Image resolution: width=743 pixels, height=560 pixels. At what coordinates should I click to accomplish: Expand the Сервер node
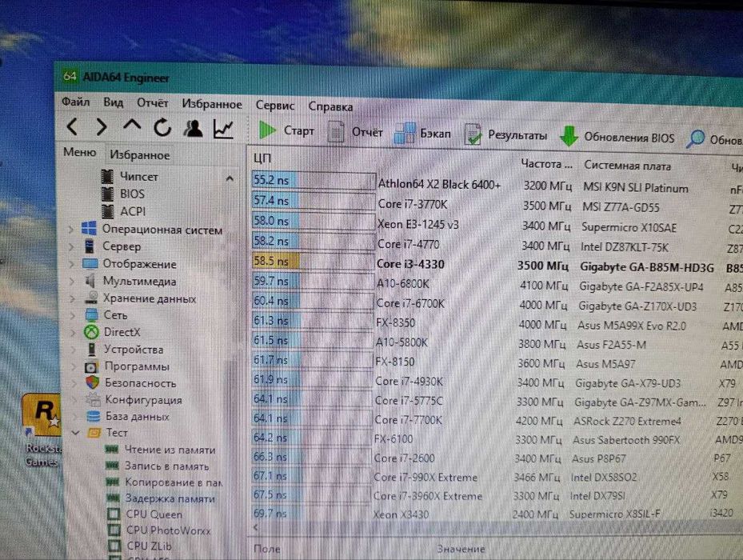click(71, 246)
